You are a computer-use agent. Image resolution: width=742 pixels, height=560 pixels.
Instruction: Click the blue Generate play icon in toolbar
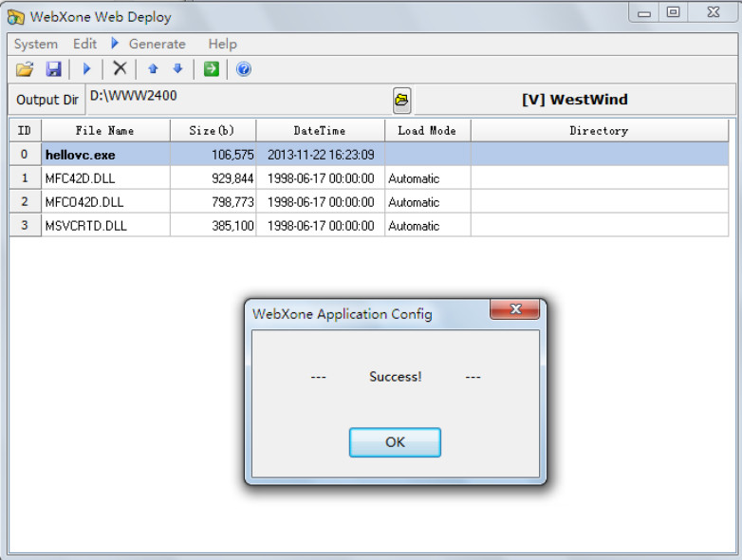86,69
